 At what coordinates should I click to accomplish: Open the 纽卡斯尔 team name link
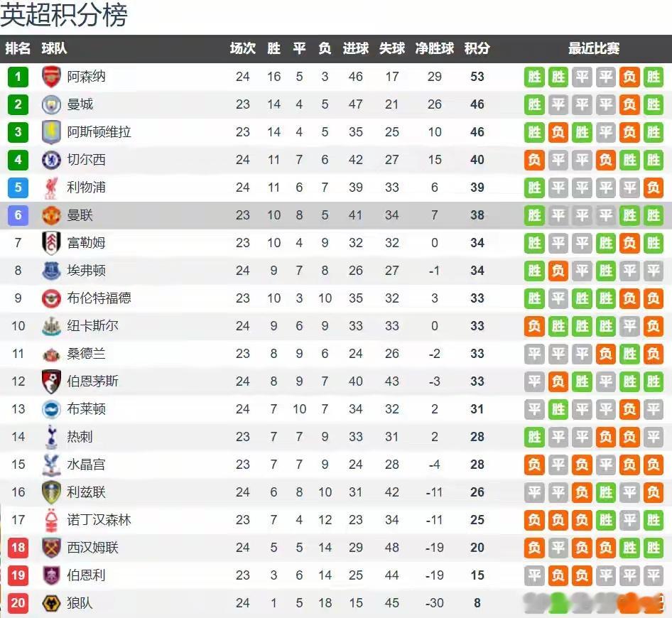pos(92,326)
